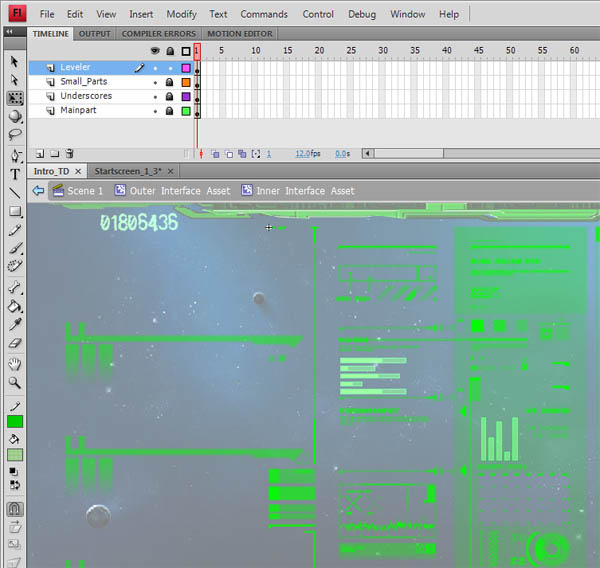Image resolution: width=600 pixels, height=568 pixels.
Task: Open Modify Onion Markers dropdown
Action: tap(256, 154)
